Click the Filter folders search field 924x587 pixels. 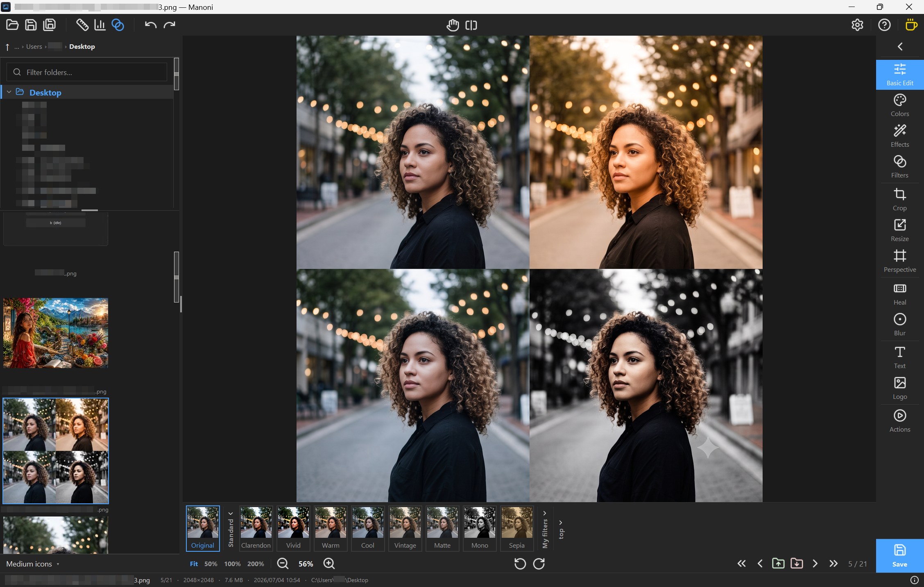click(87, 72)
